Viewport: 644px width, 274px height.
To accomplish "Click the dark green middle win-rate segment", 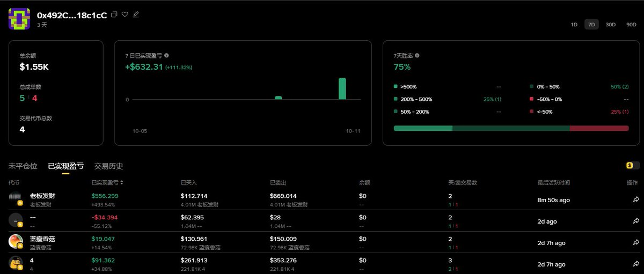I will tap(511, 128).
